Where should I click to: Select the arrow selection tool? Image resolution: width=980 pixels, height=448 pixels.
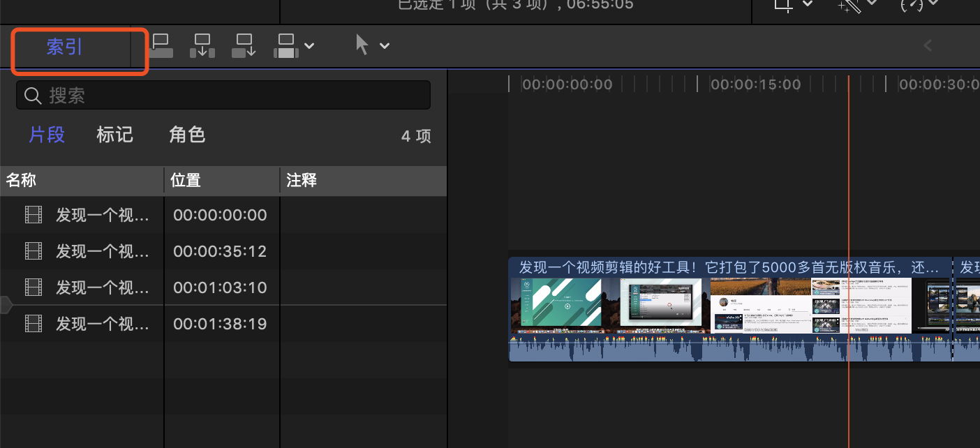[x=362, y=45]
